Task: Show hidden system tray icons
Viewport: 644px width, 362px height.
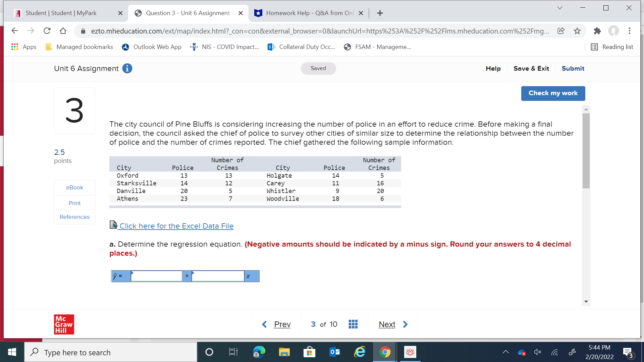Action: [x=505, y=352]
